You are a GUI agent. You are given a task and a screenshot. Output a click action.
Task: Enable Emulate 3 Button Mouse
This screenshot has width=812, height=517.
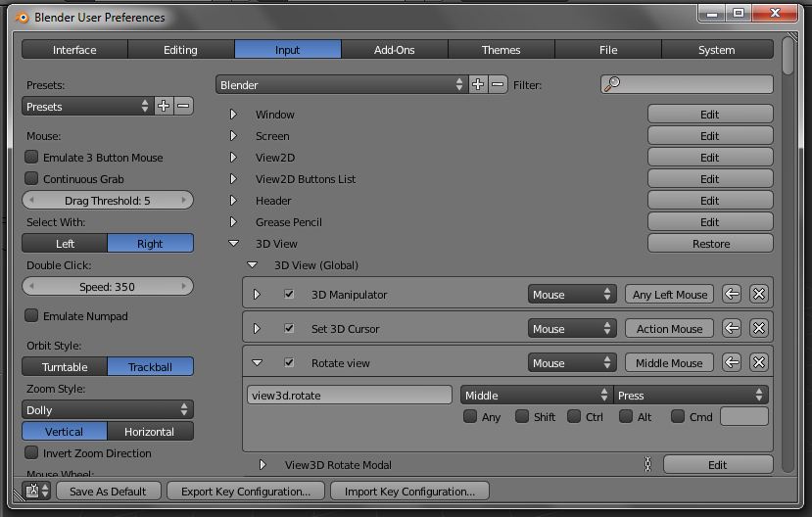(x=31, y=157)
